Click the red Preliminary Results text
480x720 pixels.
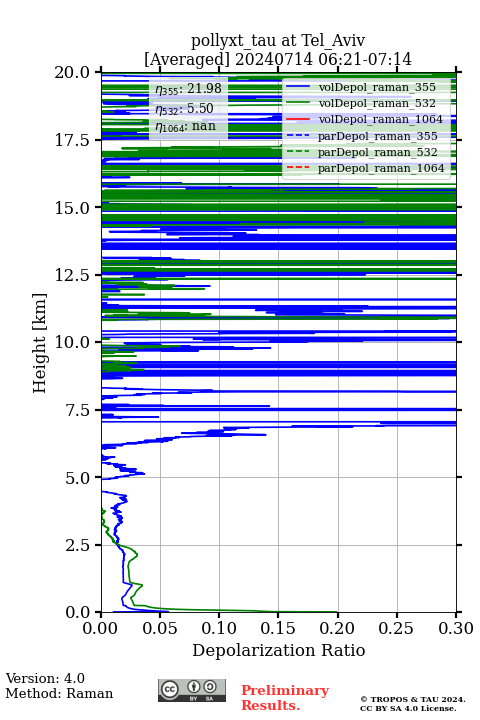(285, 698)
